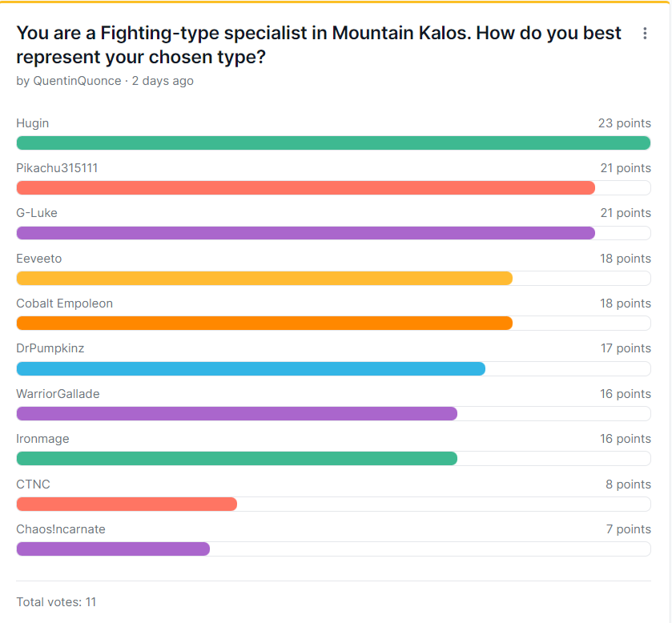Screen dimensions: 672x623
Task: Click the Pikachu315111 option label
Action: [57, 168]
